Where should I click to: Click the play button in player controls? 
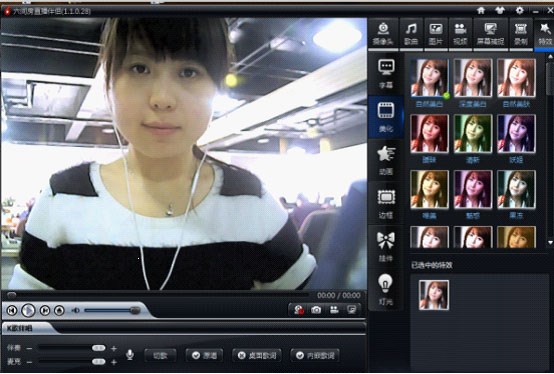pyautogui.click(x=28, y=310)
